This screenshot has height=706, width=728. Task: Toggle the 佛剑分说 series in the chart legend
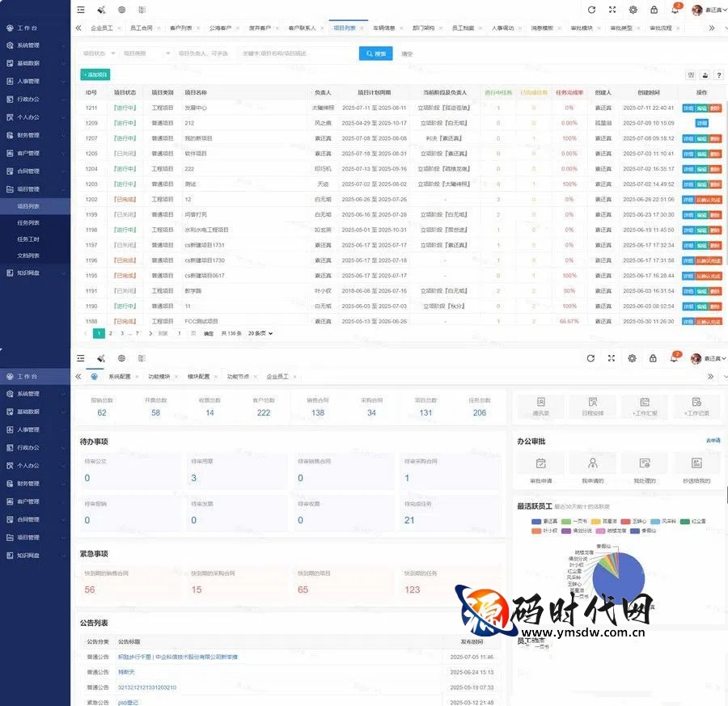579,531
